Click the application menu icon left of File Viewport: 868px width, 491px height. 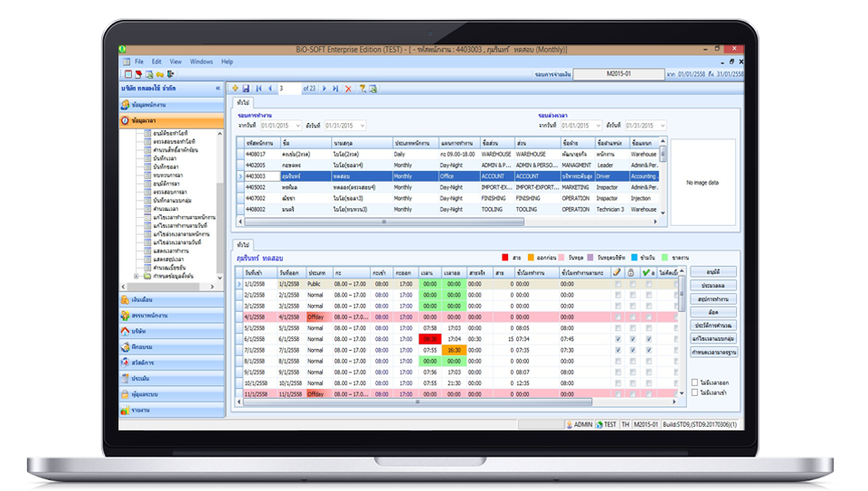(127, 61)
